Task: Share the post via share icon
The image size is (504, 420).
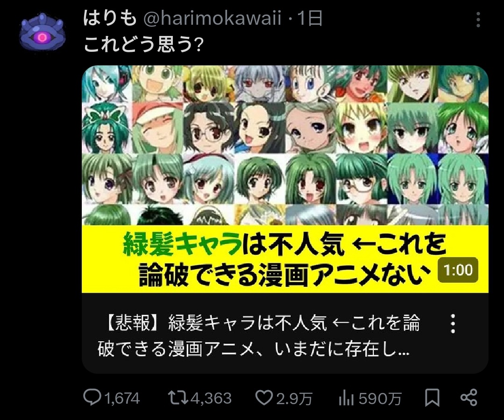Action: coord(469,398)
